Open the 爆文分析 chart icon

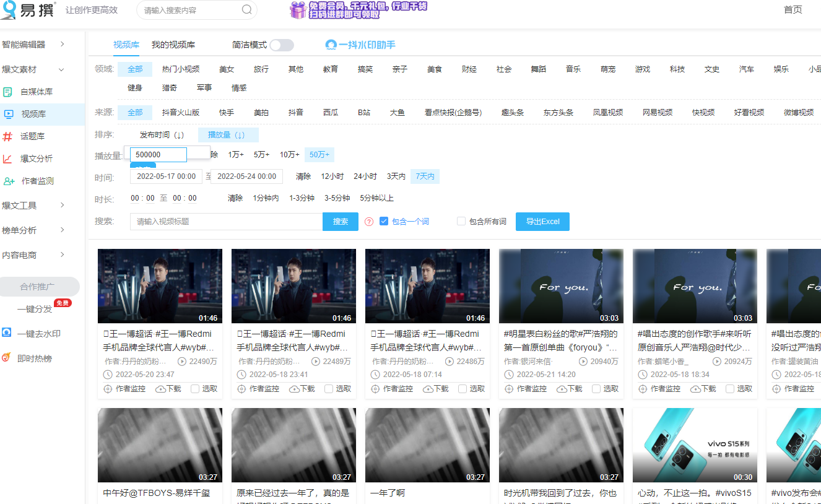click(x=8, y=159)
